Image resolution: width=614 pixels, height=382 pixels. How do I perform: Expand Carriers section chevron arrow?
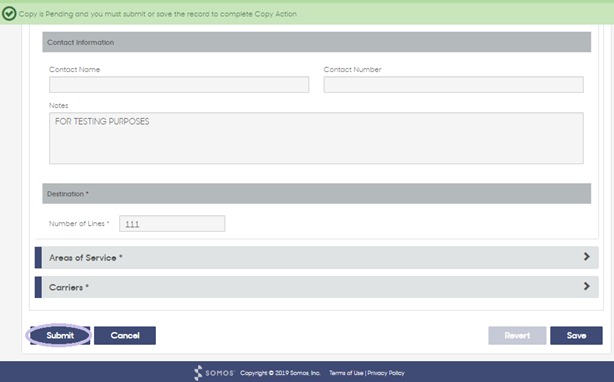click(x=586, y=286)
